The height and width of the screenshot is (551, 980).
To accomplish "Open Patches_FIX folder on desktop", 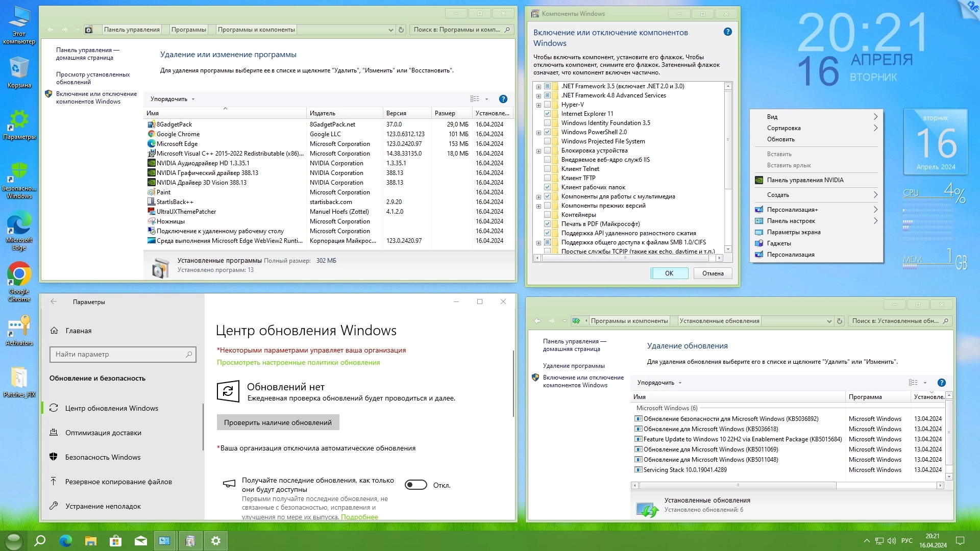I will [19, 380].
